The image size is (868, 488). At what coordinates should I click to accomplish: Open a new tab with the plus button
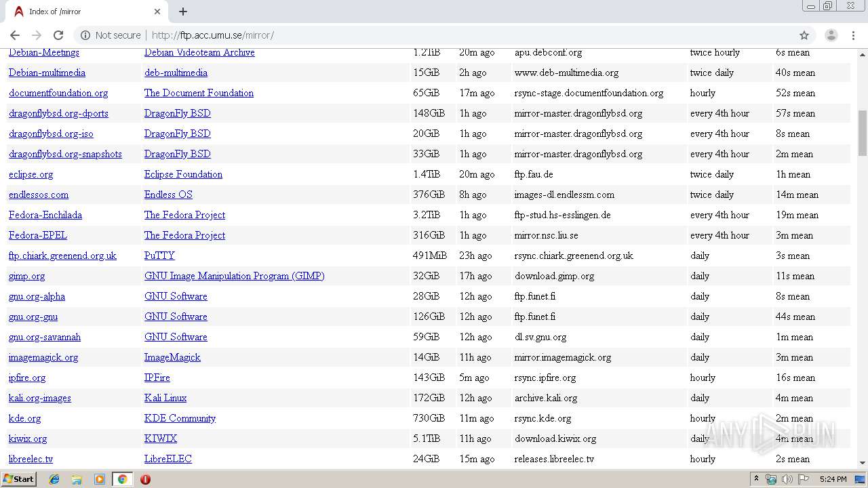[x=183, y=12]
